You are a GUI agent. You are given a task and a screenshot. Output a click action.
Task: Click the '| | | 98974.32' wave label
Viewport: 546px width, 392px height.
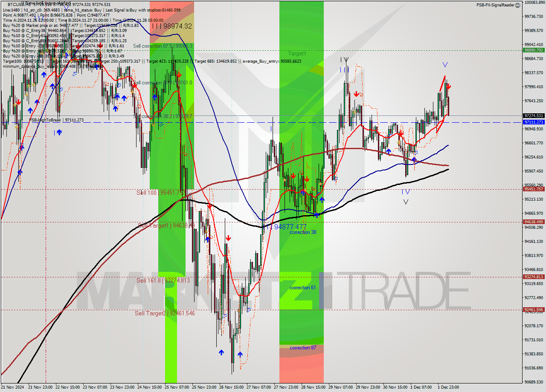(172, 26)
